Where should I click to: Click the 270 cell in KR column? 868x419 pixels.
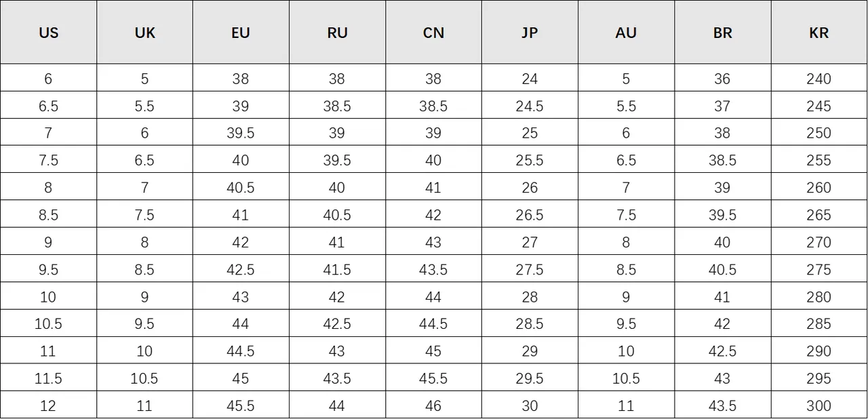tap(818, 242)
